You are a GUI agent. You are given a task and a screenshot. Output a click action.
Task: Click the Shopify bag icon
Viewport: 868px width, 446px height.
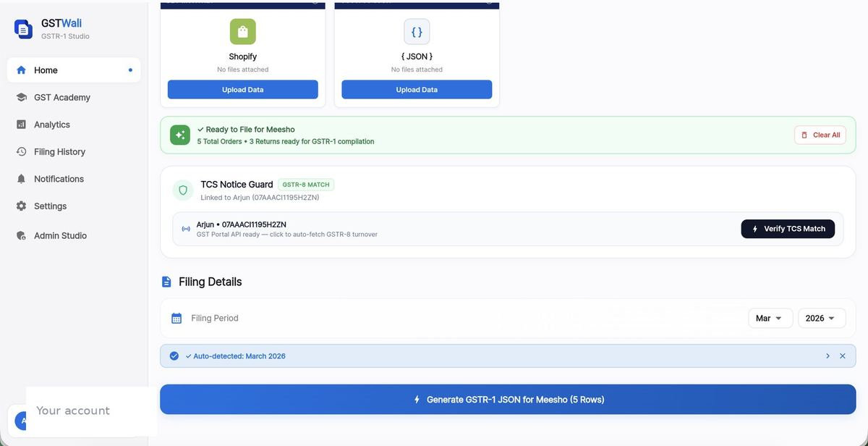pos(243,32)
